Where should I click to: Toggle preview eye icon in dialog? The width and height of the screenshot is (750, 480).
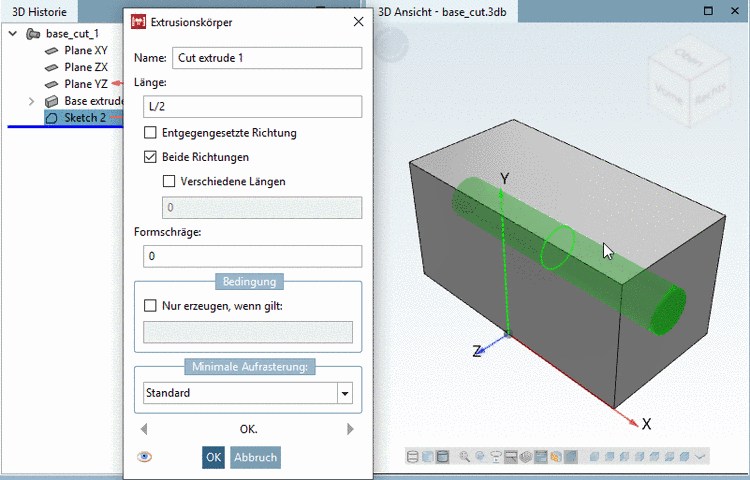pyautogui.click(x=144, y=457)
